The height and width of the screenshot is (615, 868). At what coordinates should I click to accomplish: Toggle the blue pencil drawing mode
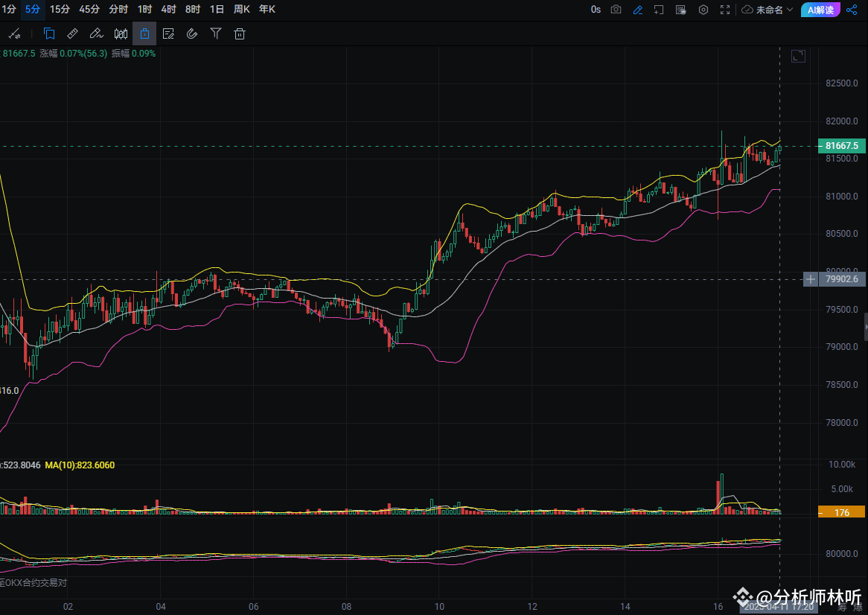point(637,10)
